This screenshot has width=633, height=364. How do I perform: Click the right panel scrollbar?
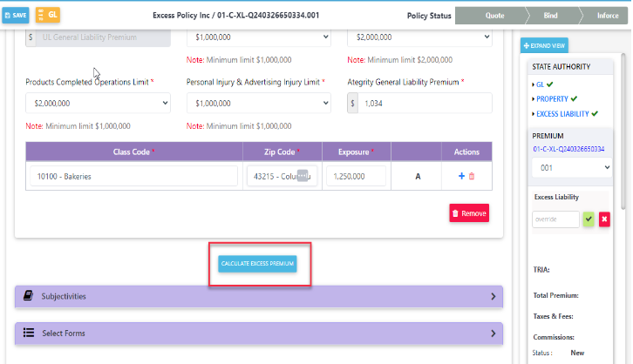tap(623, 131)
